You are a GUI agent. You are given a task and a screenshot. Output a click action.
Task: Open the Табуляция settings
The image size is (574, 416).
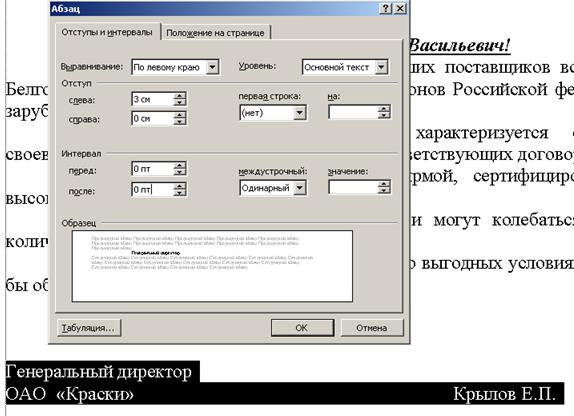tap(89, 328)
